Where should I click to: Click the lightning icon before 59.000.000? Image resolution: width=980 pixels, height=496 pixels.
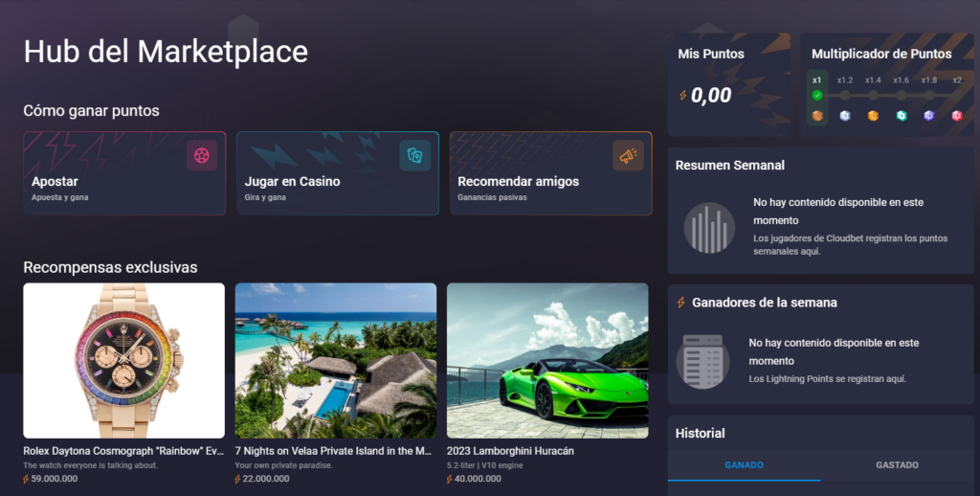click(x=26, y=479)
